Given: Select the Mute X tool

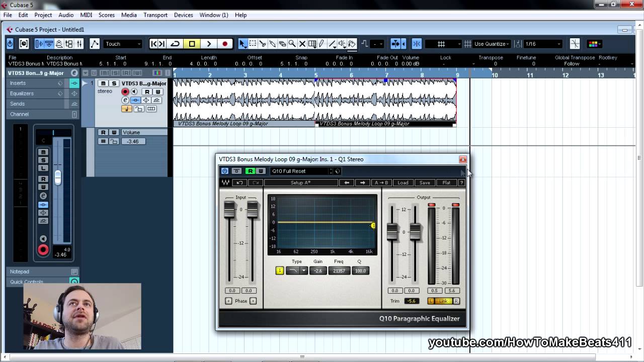Looking at the screenshot, I should (302, 44).
